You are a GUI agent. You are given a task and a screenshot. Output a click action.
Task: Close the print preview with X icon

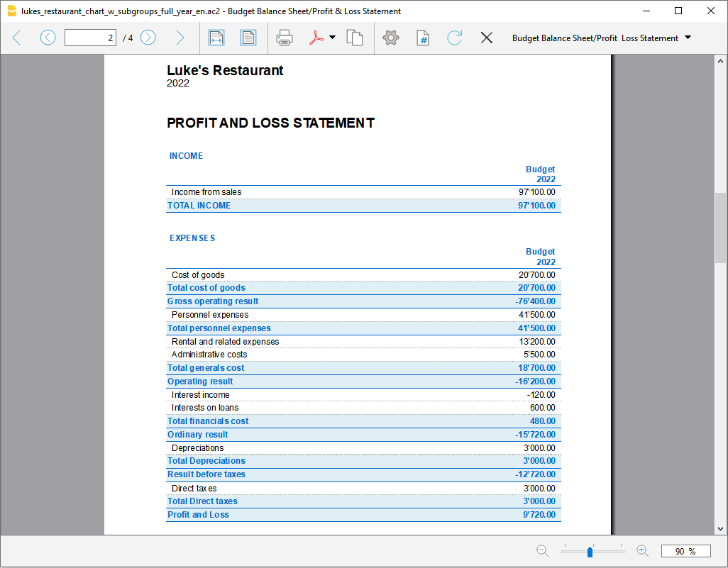coord(487,38)
